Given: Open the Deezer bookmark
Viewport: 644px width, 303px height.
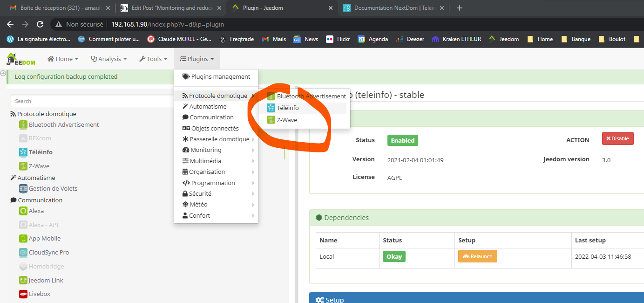Looking at the screenshot, I should [x=410, y=39].
